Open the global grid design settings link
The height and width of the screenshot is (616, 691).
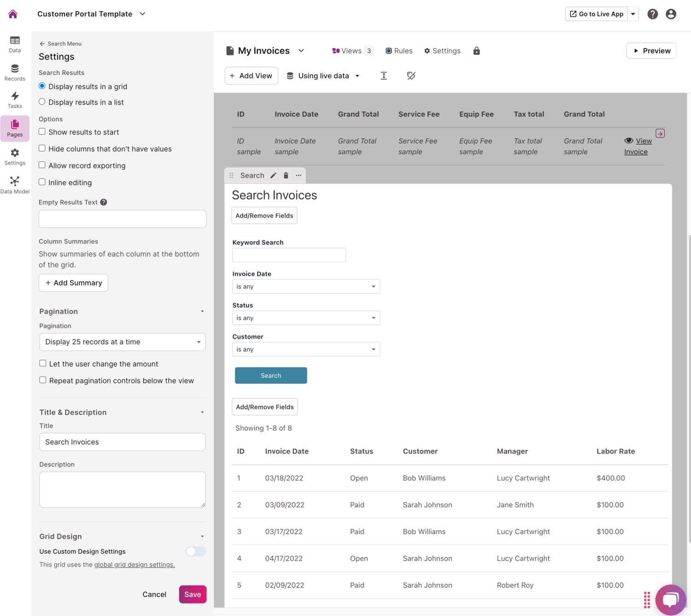point(134,564)
